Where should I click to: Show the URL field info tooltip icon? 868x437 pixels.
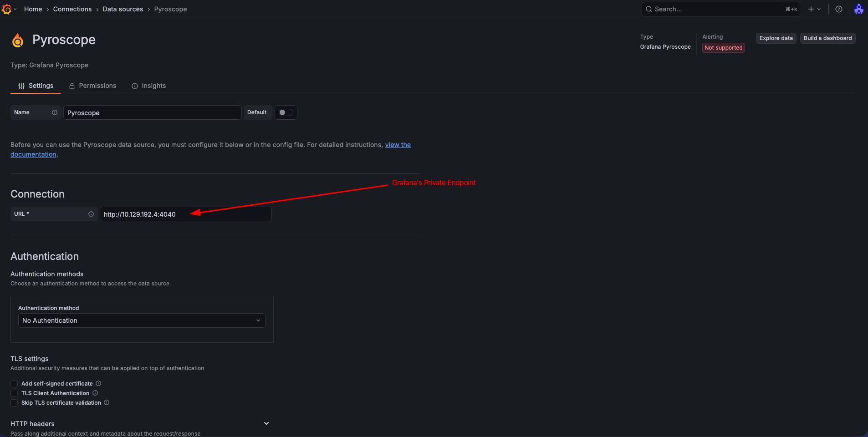[x=91, y=214]
